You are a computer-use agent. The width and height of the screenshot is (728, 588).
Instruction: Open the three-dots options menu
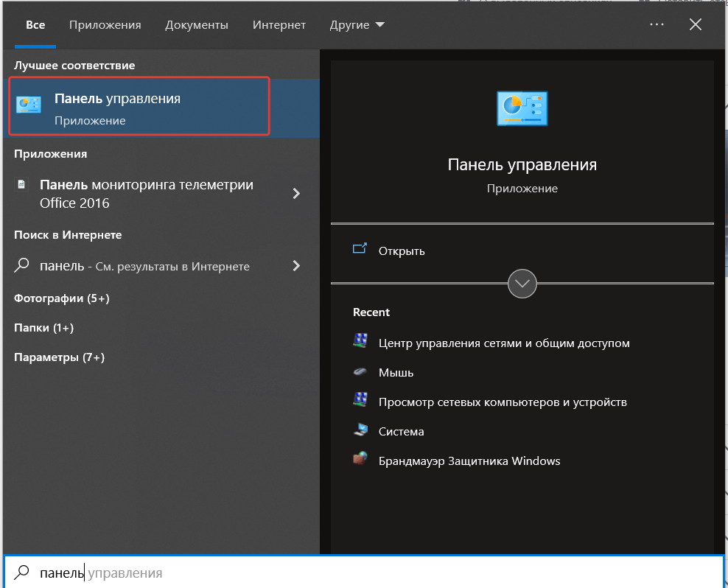[657, 25]
